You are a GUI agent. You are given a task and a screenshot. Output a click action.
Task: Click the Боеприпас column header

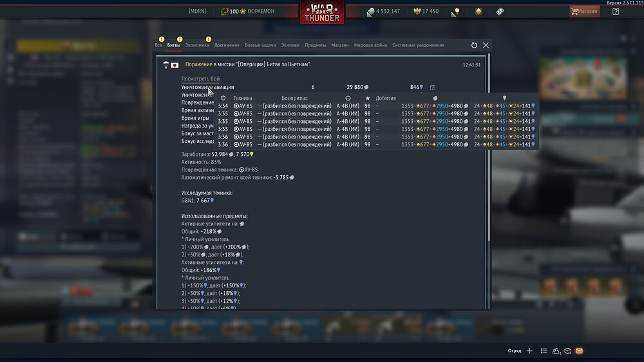pyautogui.click(x=294, y=98)
